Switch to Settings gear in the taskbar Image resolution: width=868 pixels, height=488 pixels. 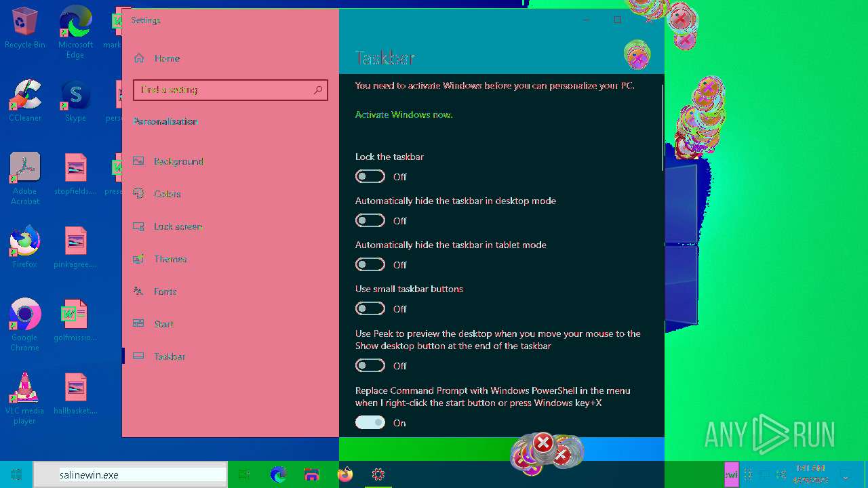pos(378,474)
